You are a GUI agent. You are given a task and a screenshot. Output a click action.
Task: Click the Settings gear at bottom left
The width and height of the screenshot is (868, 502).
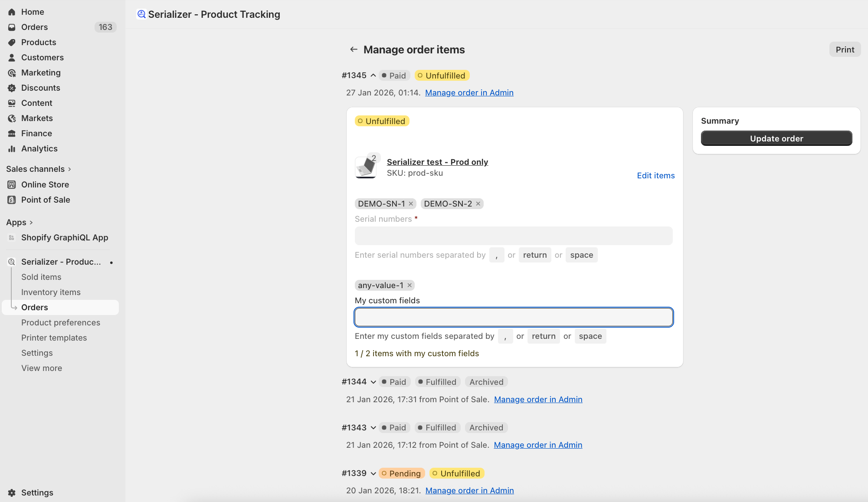(x=12, y=492)
